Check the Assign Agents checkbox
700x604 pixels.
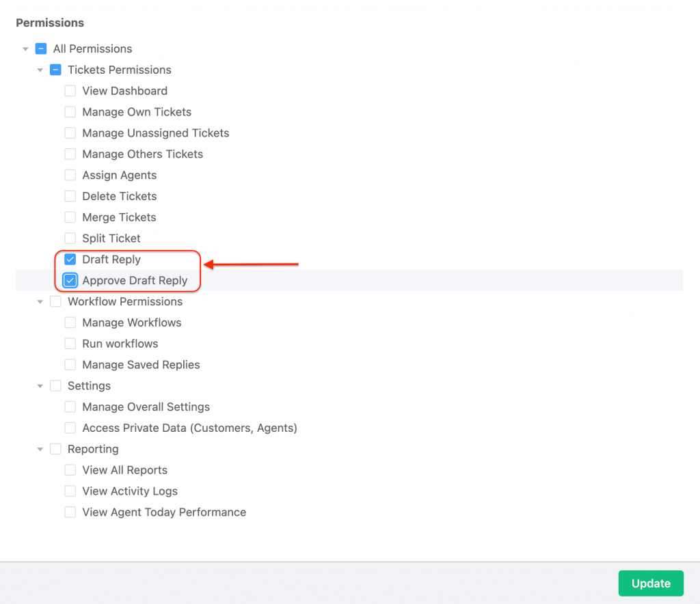coord(70,175)
